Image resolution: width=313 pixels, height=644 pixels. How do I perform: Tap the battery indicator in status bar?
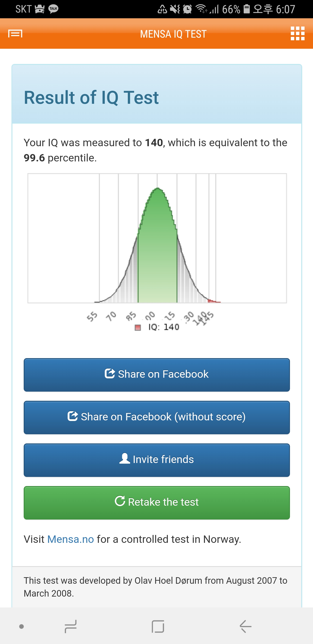246,9
